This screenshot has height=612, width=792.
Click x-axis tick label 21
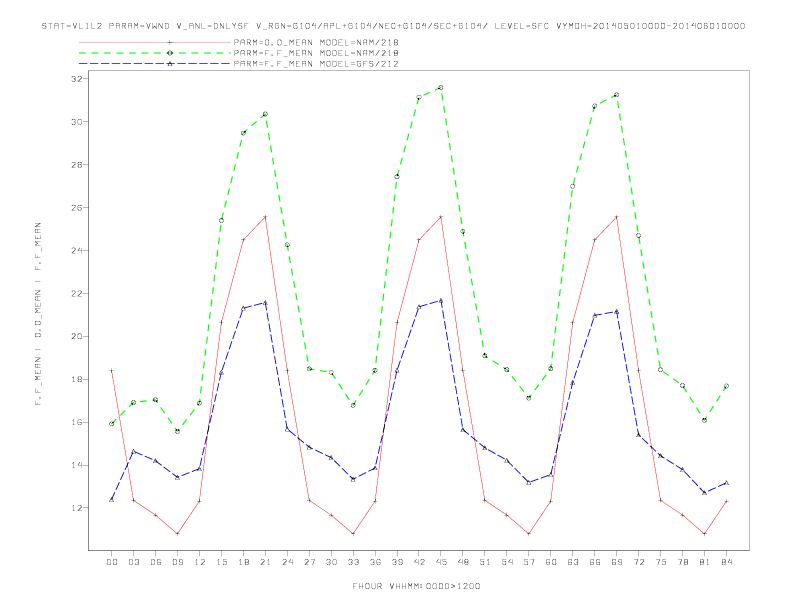265,562
